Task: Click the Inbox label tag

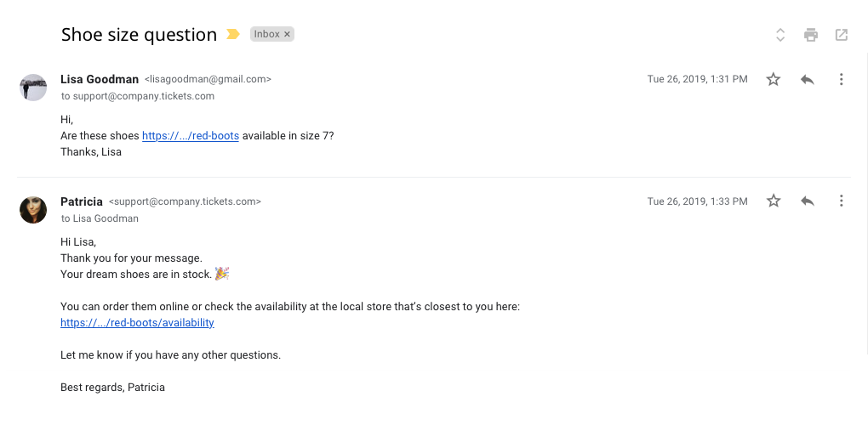Action: pos(266,35)
